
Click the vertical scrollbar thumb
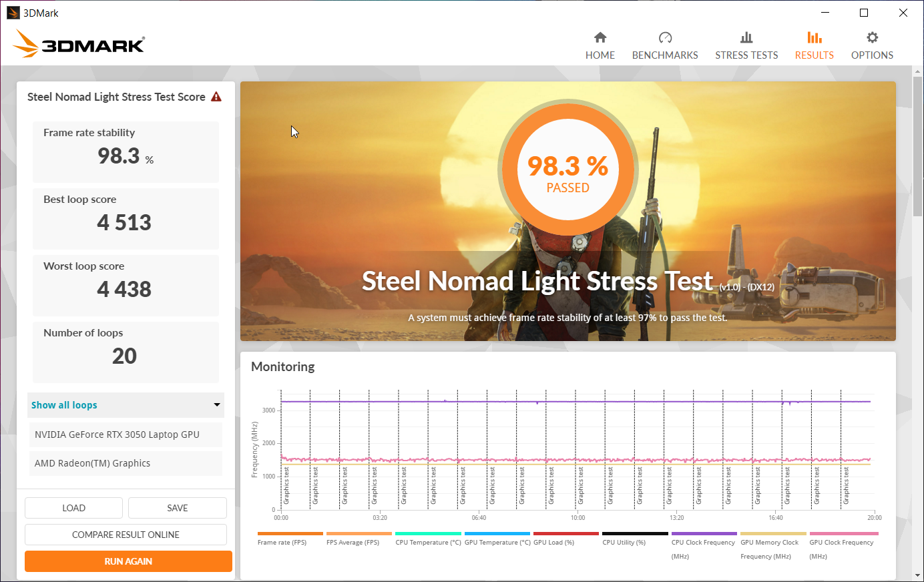point(918,147)
